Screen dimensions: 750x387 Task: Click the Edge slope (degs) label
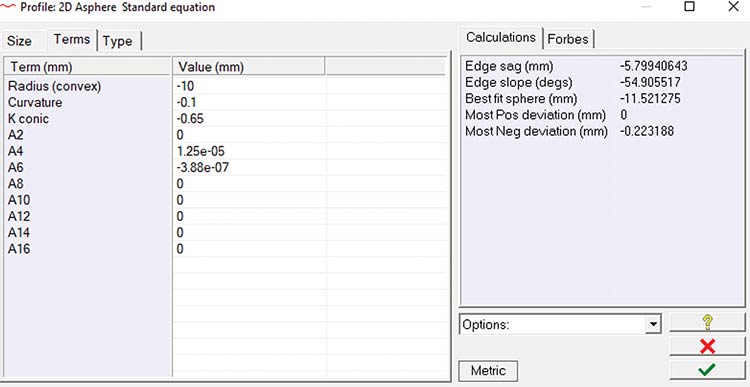518,82
